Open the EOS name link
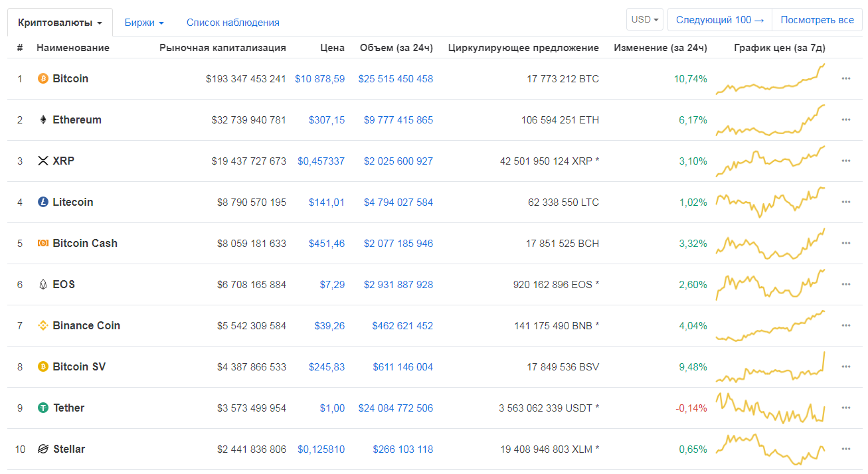This screenshot has height=474, width=868. pos(64,285)
